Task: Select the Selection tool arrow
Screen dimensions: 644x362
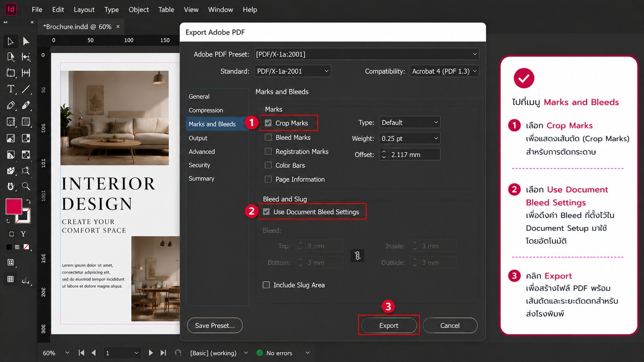Action: click(10, 41)
